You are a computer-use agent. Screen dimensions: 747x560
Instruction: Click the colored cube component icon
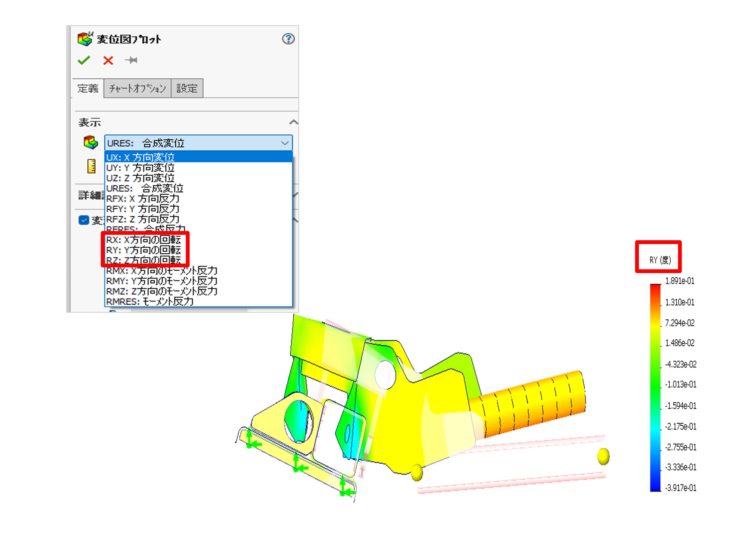pyautogui.click(x=91, y=143)
